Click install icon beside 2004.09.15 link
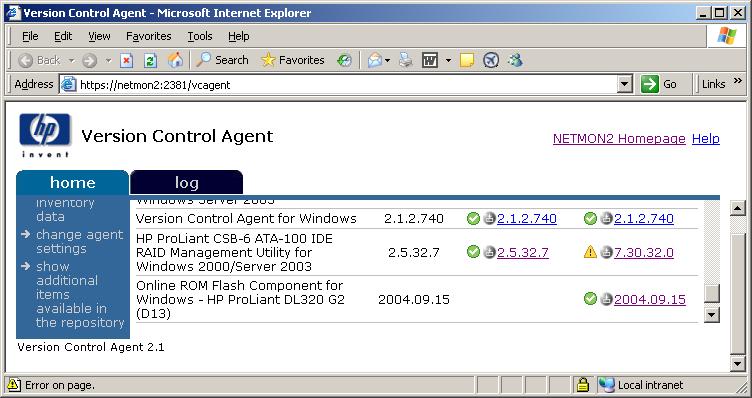752x398 pixels. [607, 299]
